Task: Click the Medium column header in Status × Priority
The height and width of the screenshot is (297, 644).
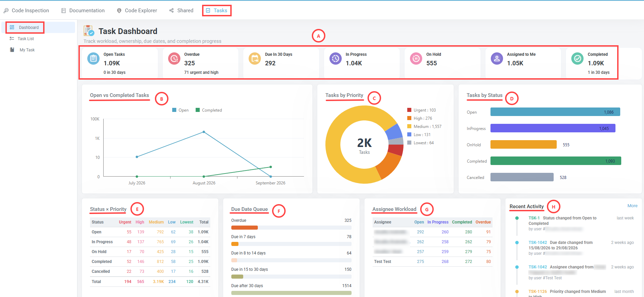Action: 156,222
